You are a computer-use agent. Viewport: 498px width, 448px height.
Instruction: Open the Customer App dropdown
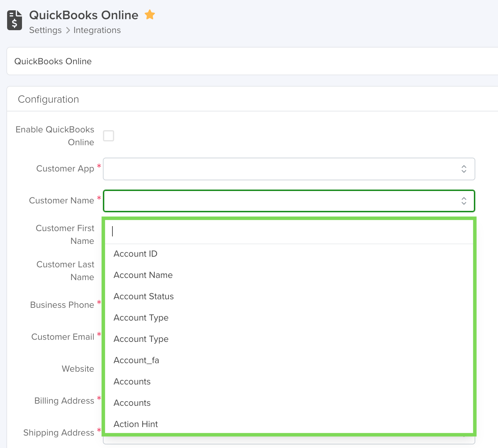click(x=289, y=169)
